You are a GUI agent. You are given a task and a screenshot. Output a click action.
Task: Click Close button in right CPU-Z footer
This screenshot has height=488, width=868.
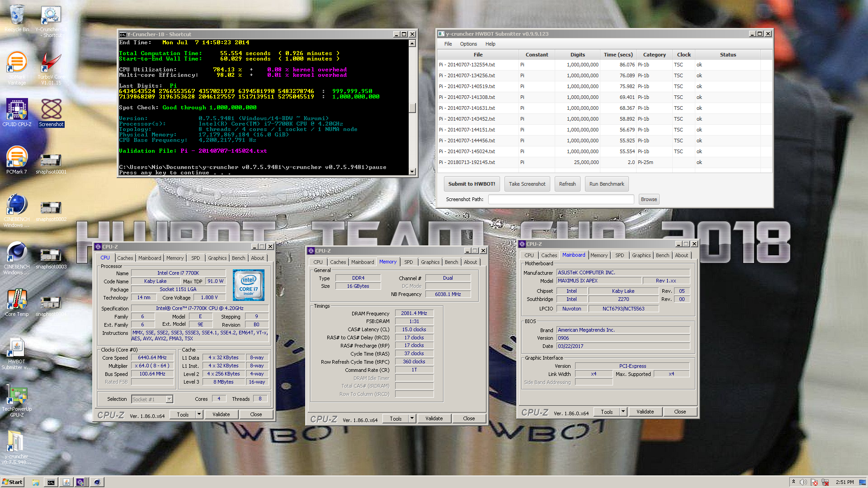click(680, 412)
